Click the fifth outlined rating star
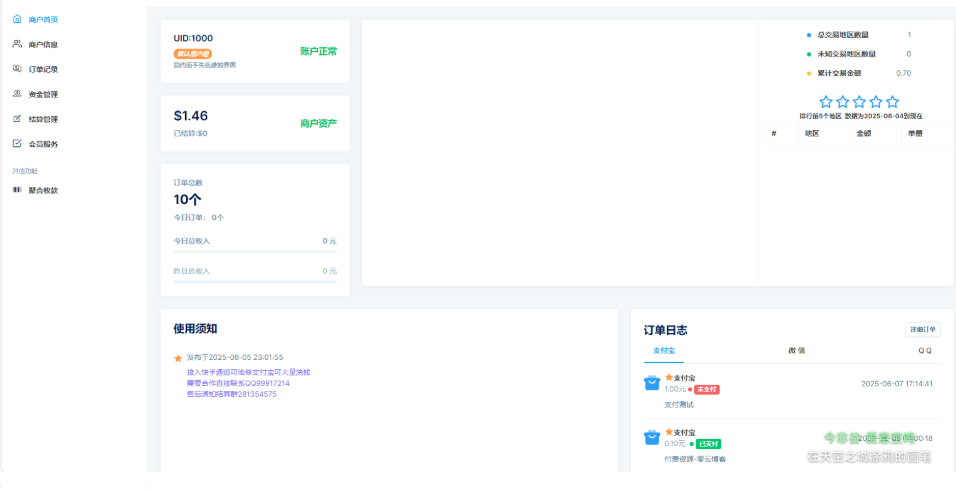Screen dimensions: 956x490 click(x=892, y=102)
